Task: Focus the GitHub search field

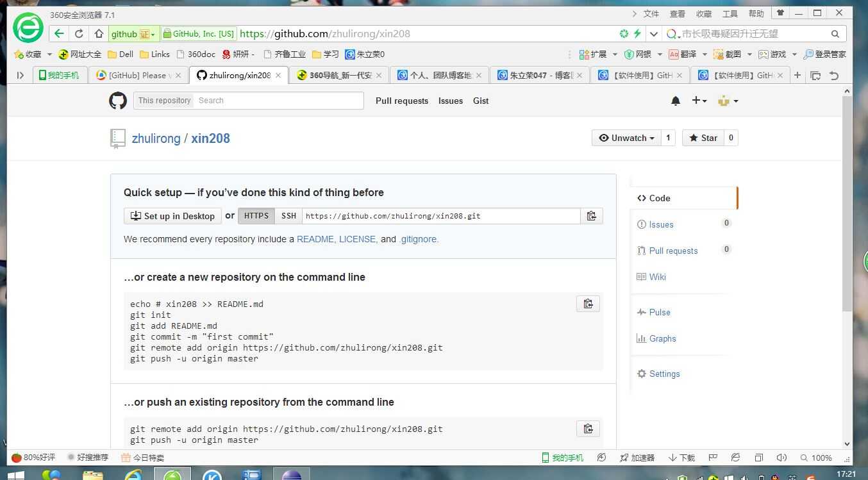Action: (279, 101)
